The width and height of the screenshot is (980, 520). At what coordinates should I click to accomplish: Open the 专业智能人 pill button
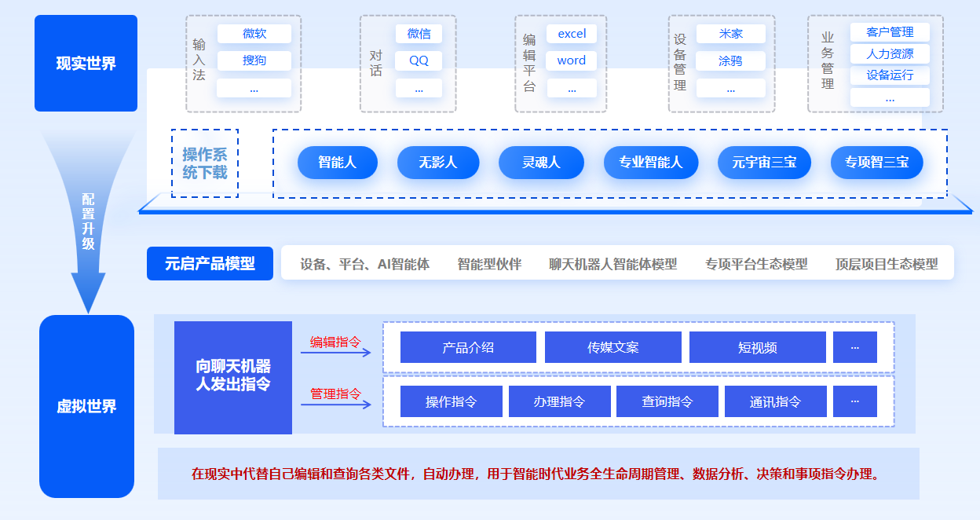[x=650, y=163]
